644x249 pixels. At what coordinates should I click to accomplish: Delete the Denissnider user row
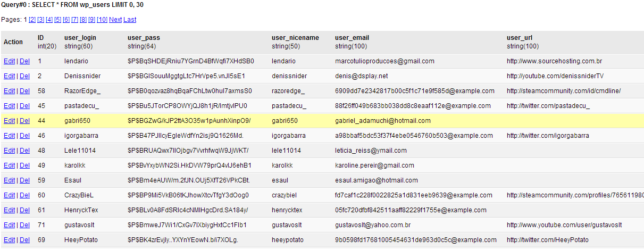[24, 76]
